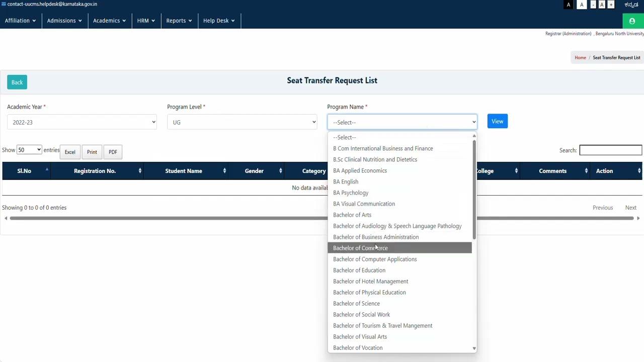Select Bachelor of Computer Applications option

(400, 259)
